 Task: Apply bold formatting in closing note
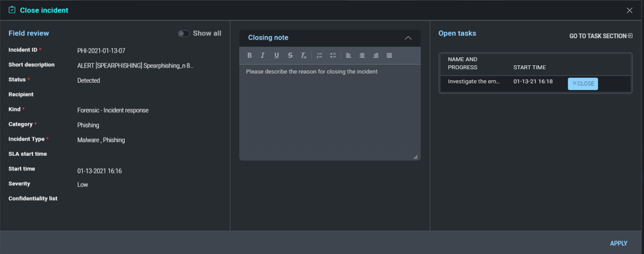point(249,55)
